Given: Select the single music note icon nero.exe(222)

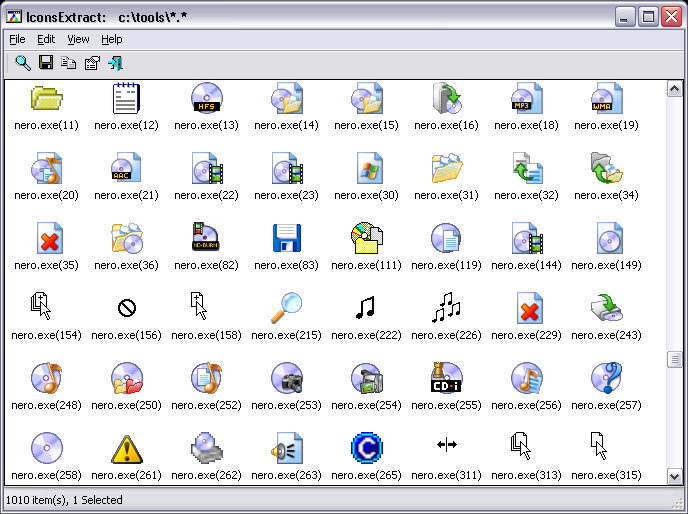Looking at the screenshot, I should point(365,307).
